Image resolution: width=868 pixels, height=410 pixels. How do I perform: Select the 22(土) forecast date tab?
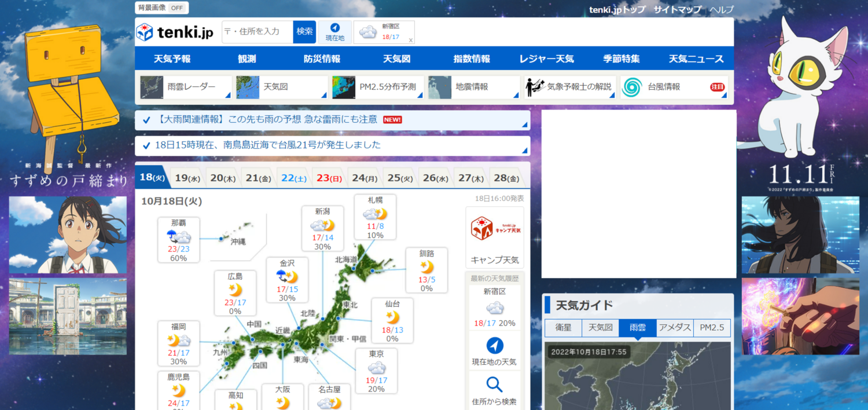[294, 178]
